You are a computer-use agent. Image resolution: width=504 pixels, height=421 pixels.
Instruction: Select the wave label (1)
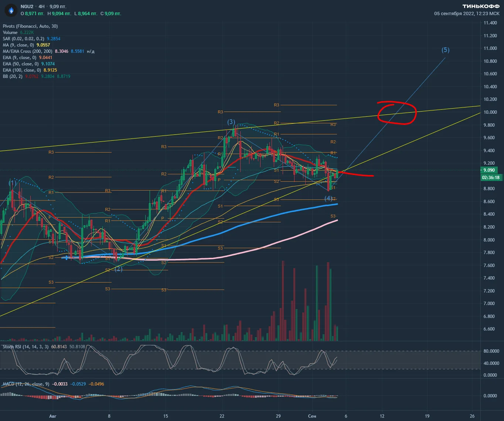coord(13,182)
